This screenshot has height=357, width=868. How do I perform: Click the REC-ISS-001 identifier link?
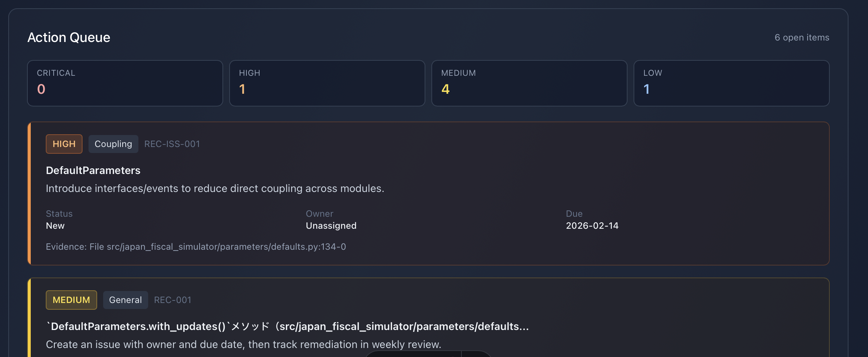coord(172,144)
